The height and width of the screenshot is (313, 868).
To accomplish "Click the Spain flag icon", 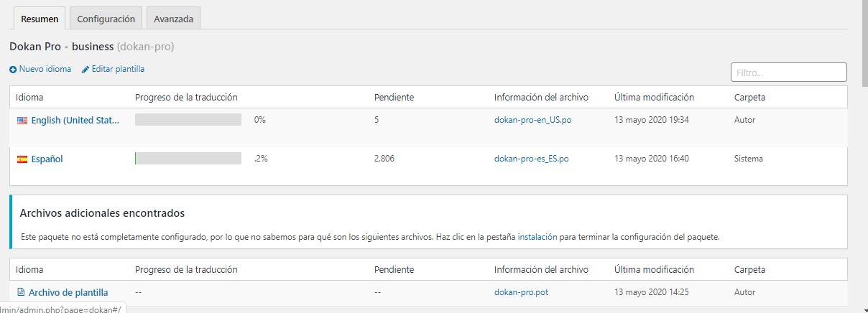I will (x=22, y=159).
